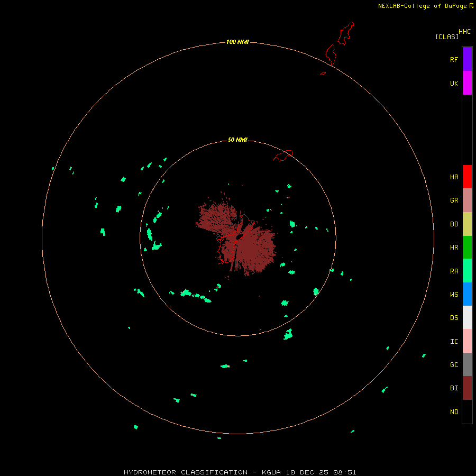
Task: Click the 'RF' legend label
Action: point(454,59)
